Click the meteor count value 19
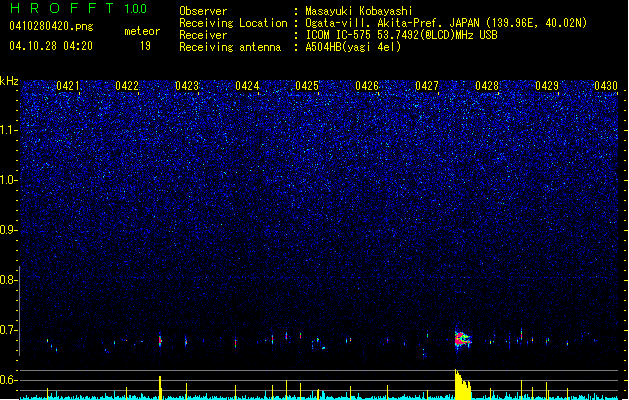This screenshot has height=400, width=629. [145, 46]
